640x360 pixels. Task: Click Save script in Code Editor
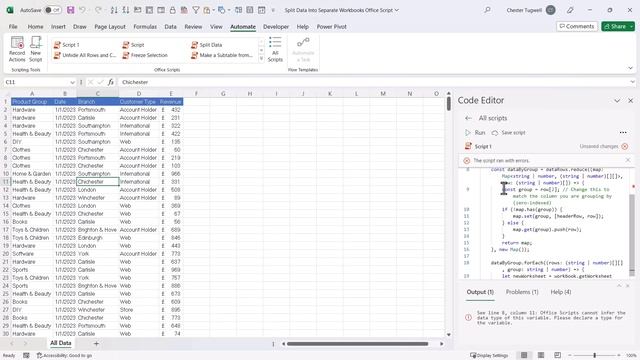(509, 133)
